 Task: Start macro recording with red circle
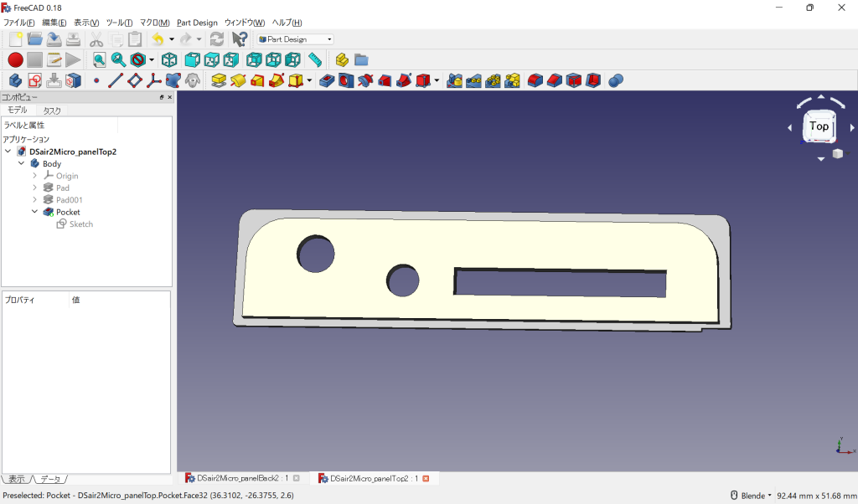[15, 59]
